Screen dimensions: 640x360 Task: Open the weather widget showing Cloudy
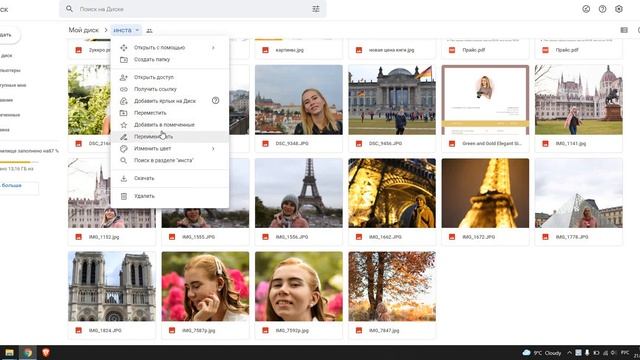(x=542, y=353)
